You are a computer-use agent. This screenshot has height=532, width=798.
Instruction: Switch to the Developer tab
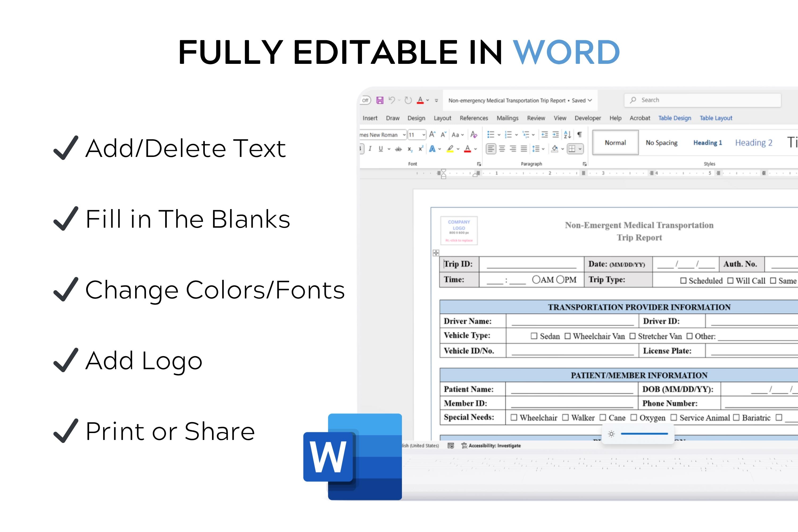588,118
